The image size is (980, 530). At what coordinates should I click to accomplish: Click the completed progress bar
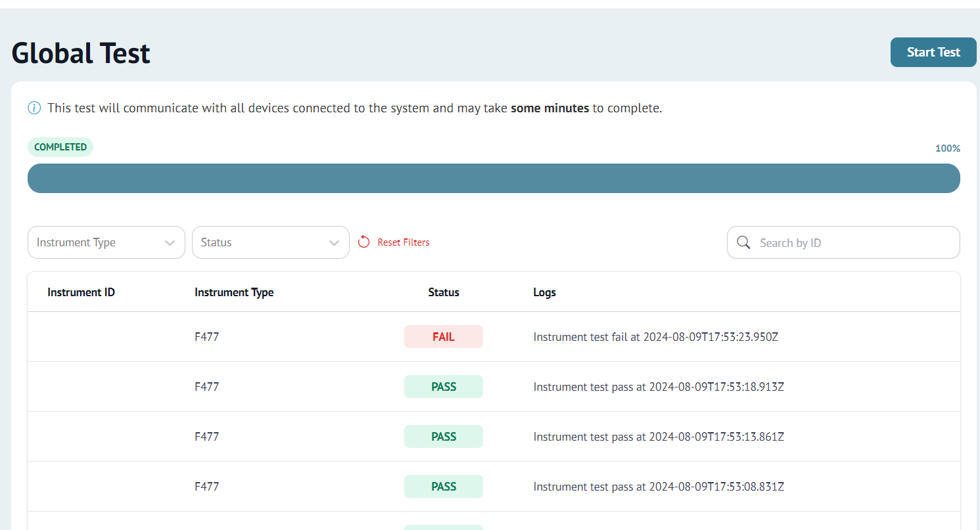494,178
